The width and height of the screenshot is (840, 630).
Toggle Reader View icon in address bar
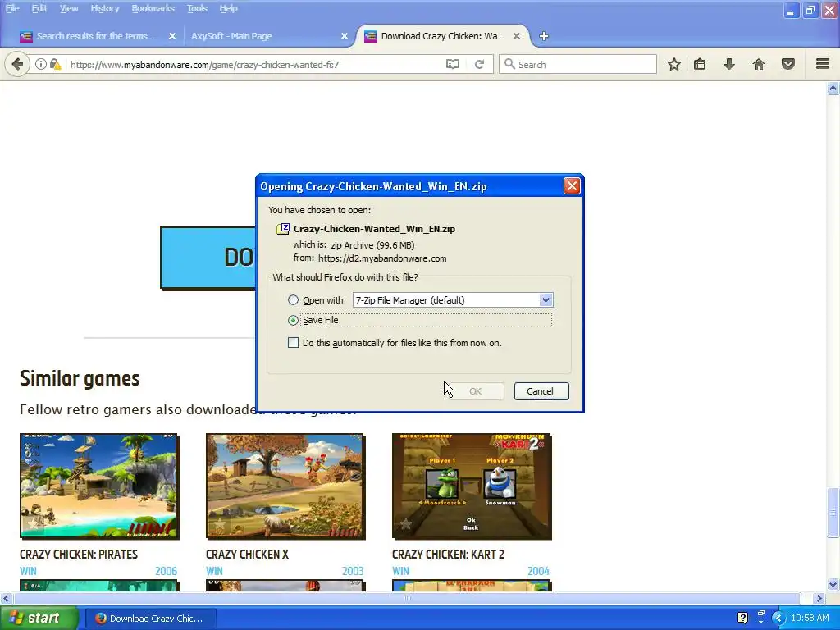[453, 64]
